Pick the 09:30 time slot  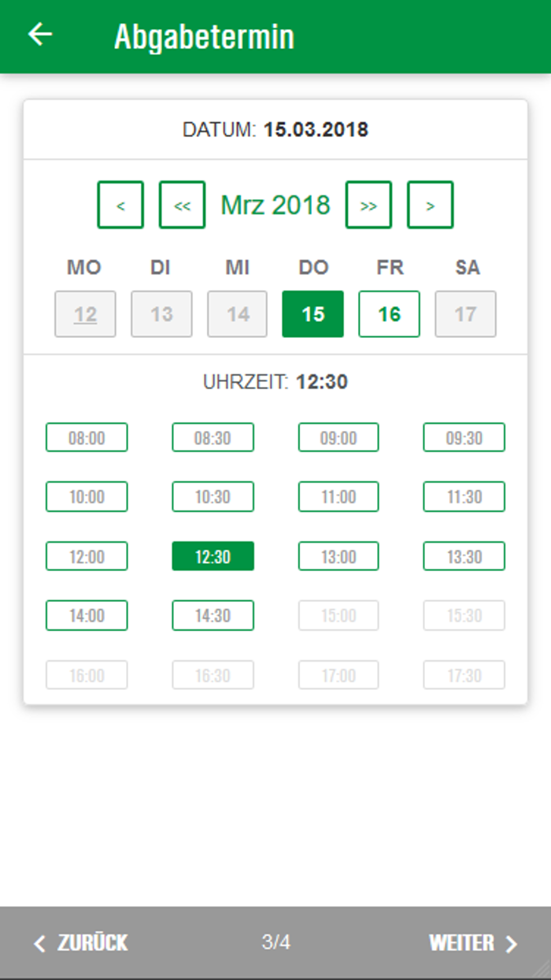click(x=464, y=437)
